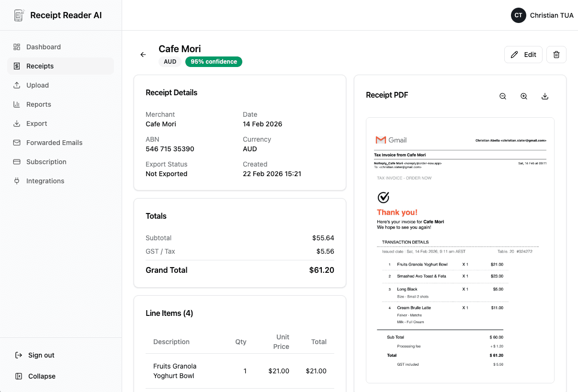This screenshot has width=578, height=392.
Task: Zoom in on the receipt PDF
Action: click(523, 96)
